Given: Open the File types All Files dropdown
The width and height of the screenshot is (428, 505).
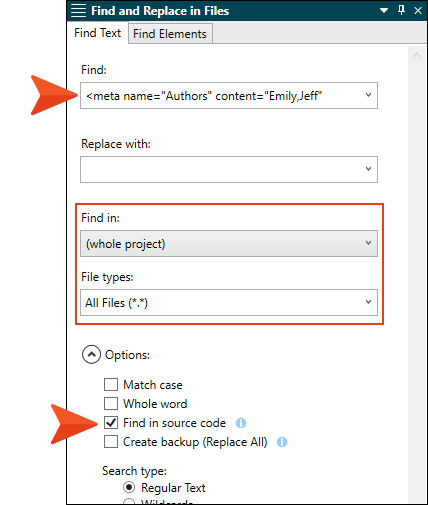Looking at the screenshot, I should coord(229,302).
